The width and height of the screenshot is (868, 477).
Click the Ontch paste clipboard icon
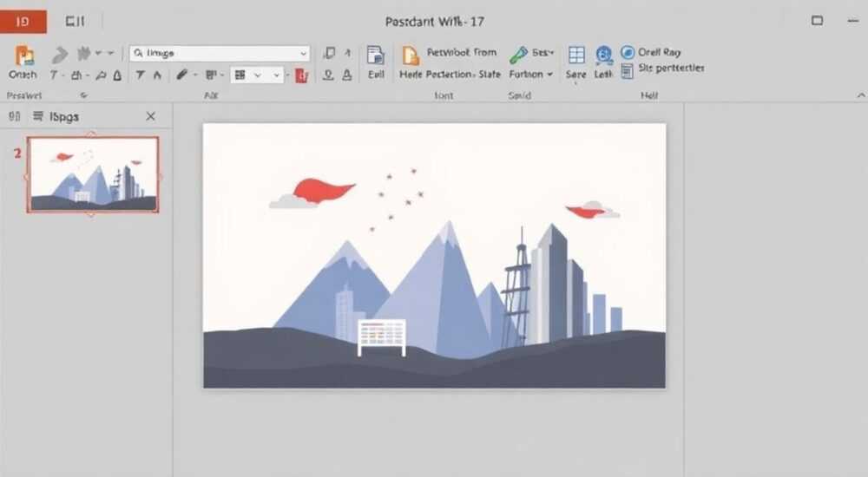pos(24,56)
